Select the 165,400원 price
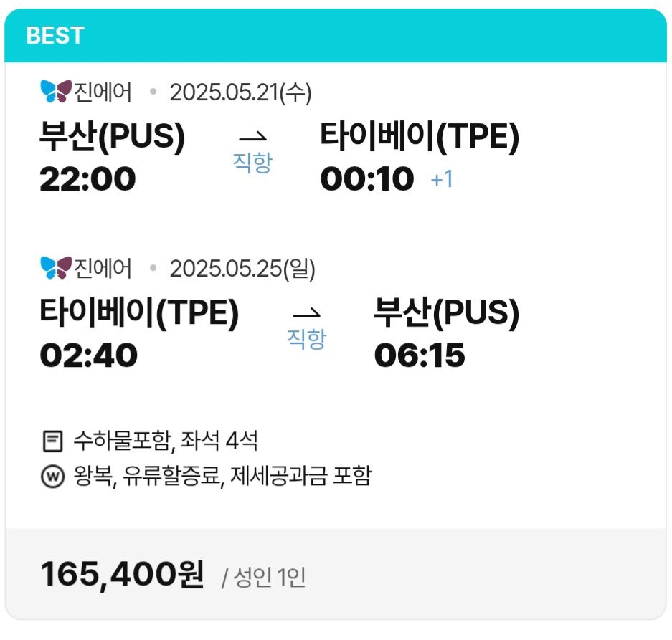Screen dimensions: 672x640 (123, 575)
